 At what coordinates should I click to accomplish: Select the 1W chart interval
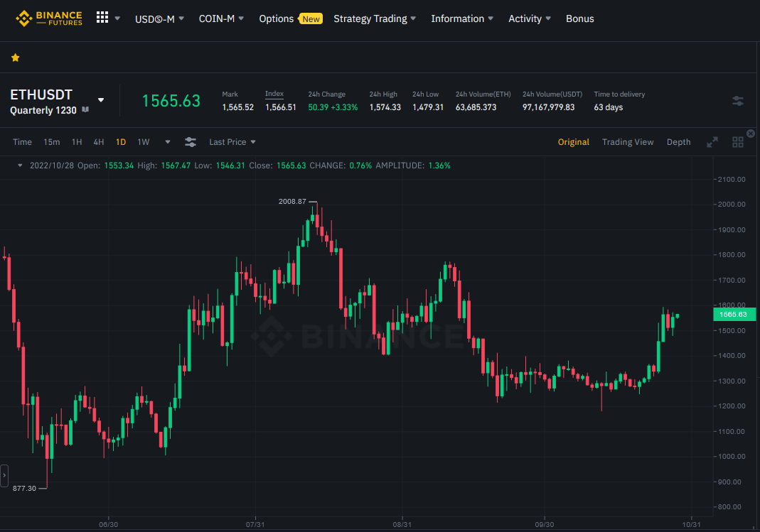click(144, 142)
